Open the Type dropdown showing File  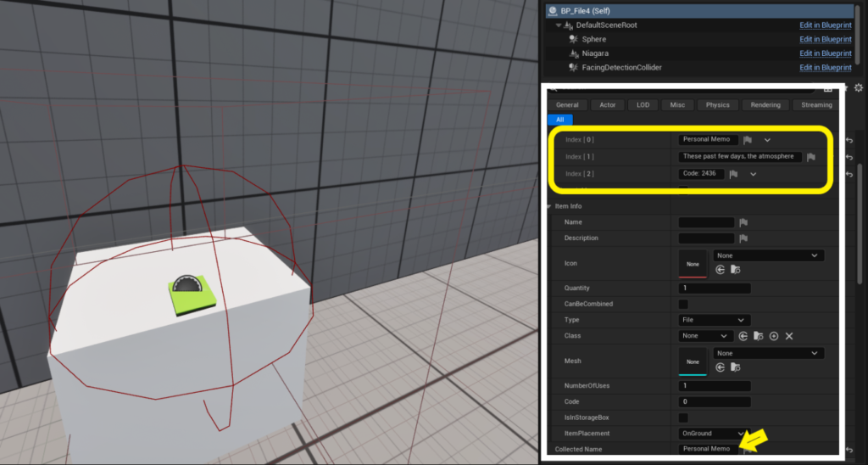pyautogui.click(x=715, y=320)
